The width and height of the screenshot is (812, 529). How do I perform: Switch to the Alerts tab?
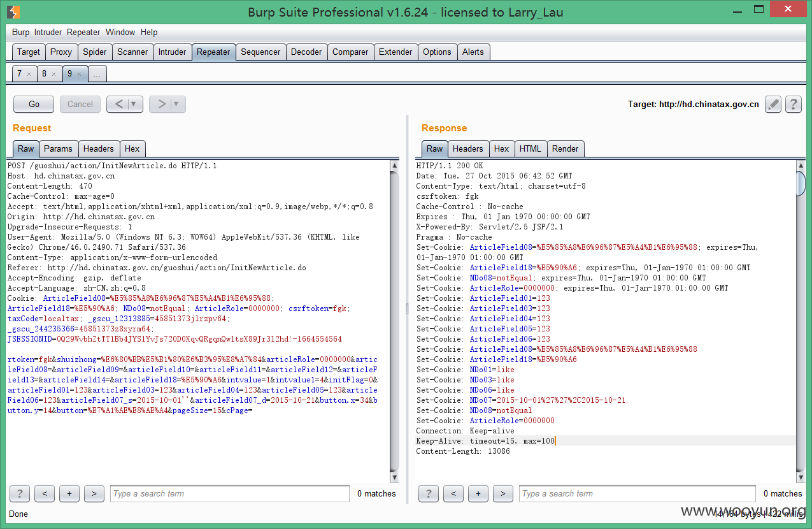(473, 52)
